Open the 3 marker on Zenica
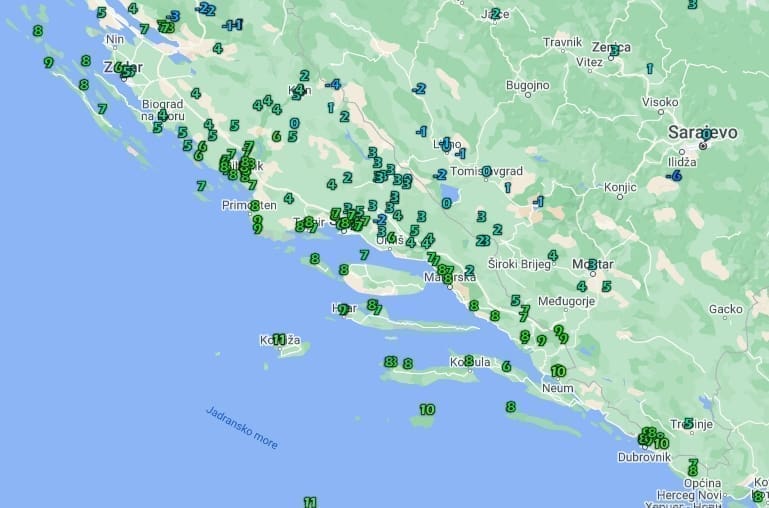 [614, 48]
